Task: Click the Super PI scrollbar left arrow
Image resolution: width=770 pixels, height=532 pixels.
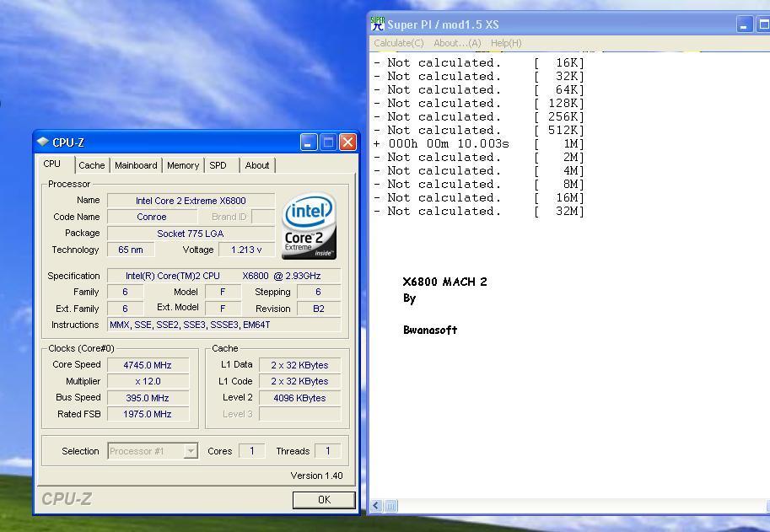Action: click(376, 506)
